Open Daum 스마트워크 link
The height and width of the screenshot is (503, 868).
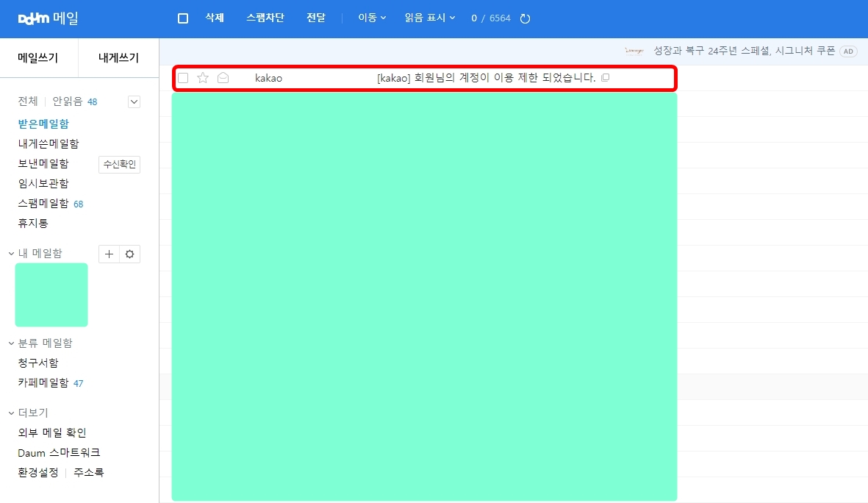click(59, 452)
